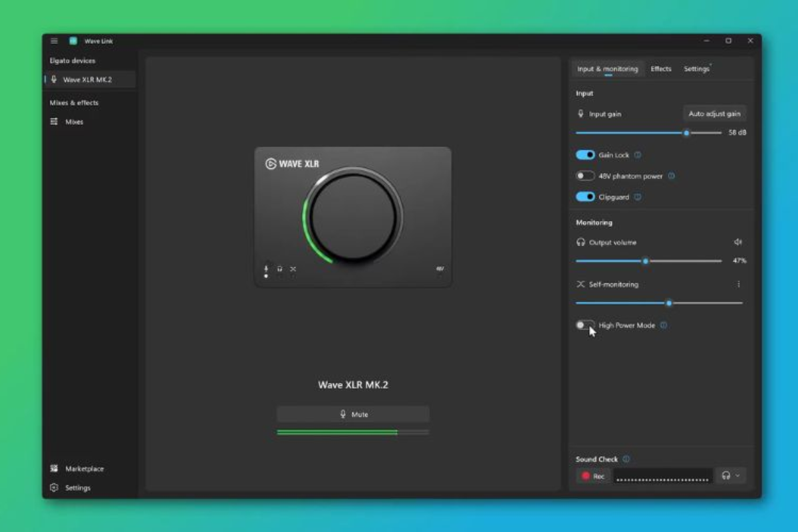Screen dimensions: 798x532
Task: Click the 58 dB gain value
Action: (x=737, y=133)
